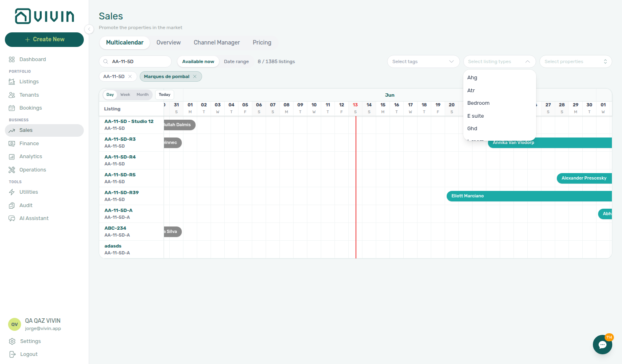Choose Ahg listing type

pyautogui.click(x=500, y=78)
